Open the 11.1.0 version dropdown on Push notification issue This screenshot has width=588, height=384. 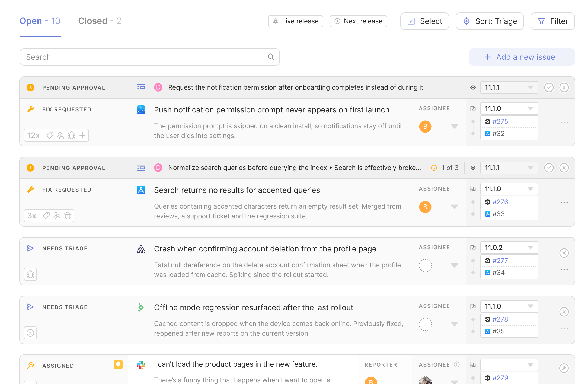pyautogui.click(x=509, y=109)
